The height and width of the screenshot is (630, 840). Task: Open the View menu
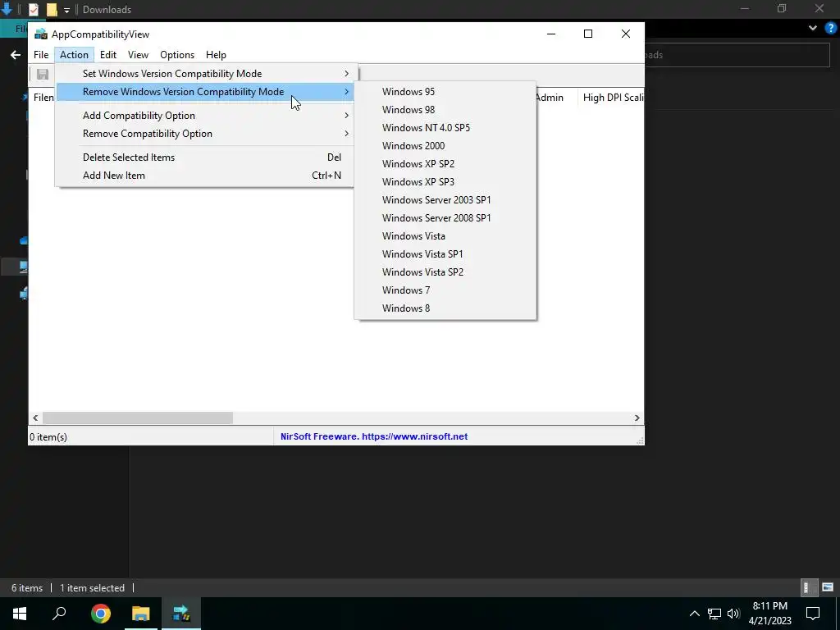[x=138, y=55]
